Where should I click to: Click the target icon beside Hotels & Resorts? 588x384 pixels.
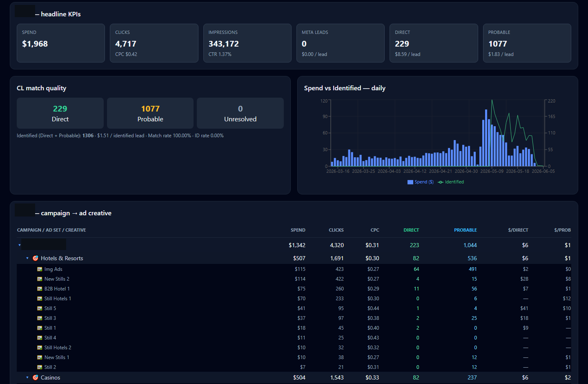coord(36,258)
